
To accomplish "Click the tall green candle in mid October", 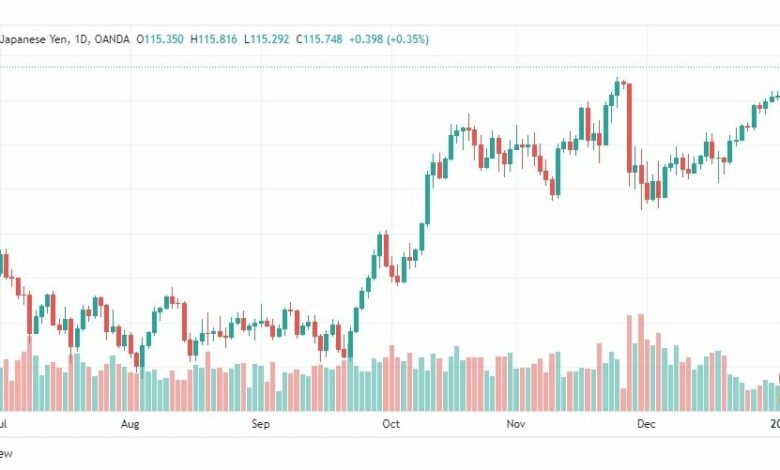I will click(x=428, y=199).
